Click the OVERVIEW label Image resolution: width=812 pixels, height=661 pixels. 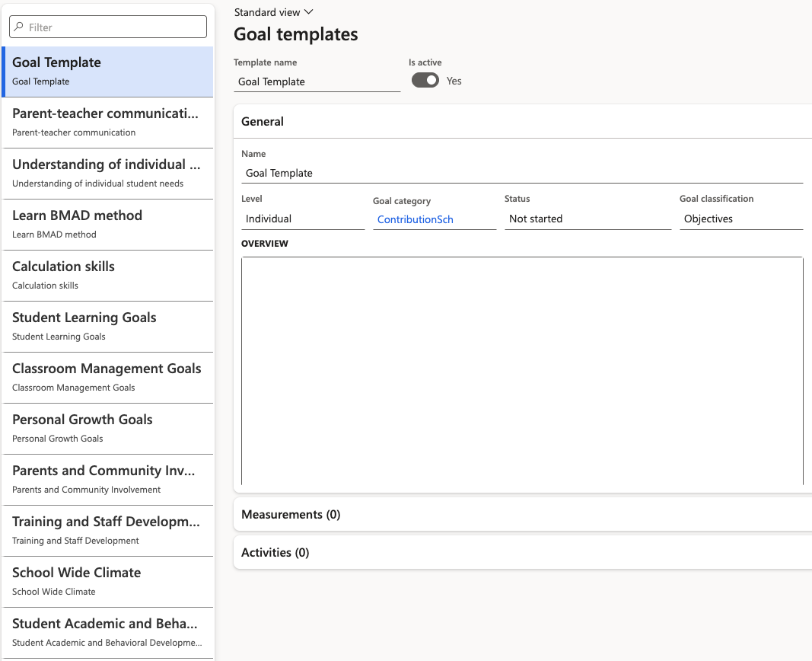tap(265, 244)
